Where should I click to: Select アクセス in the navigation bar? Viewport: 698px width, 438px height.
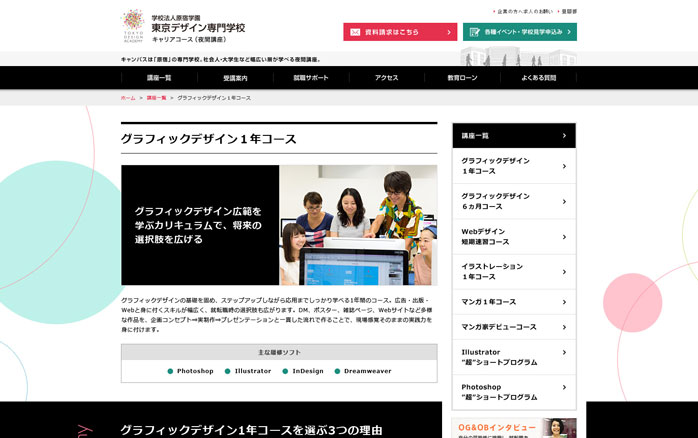pos(386,78)
